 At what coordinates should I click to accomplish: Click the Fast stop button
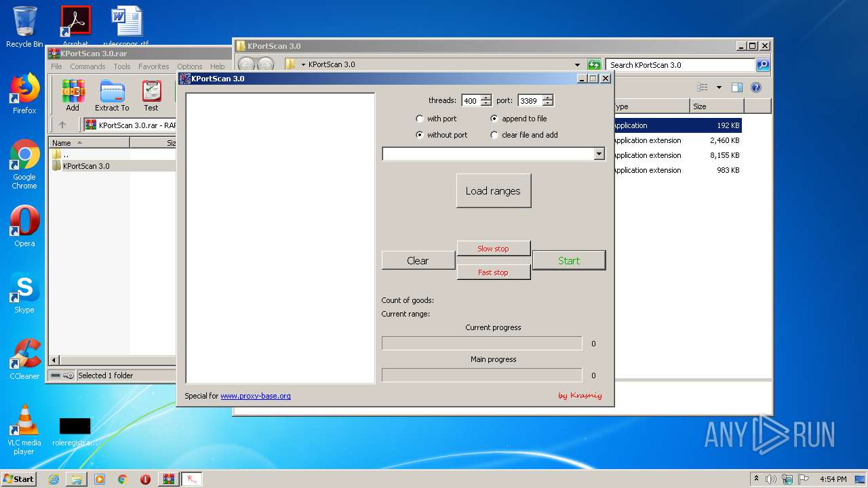coord(494,272)
